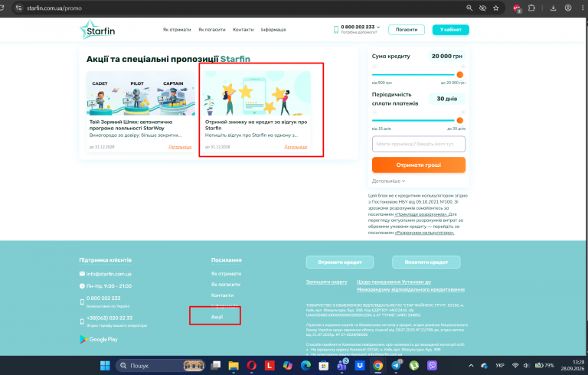Open Chrome three-dot menu
588x375 pixels.
pyautogui.click(x=583, y=8)
